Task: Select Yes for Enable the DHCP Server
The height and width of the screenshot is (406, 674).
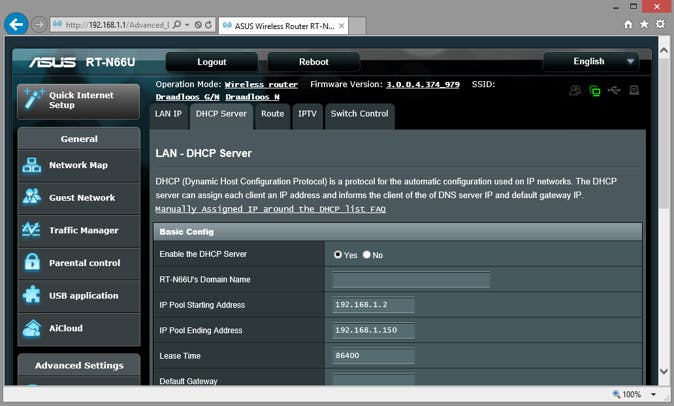Action: (338, 254)
